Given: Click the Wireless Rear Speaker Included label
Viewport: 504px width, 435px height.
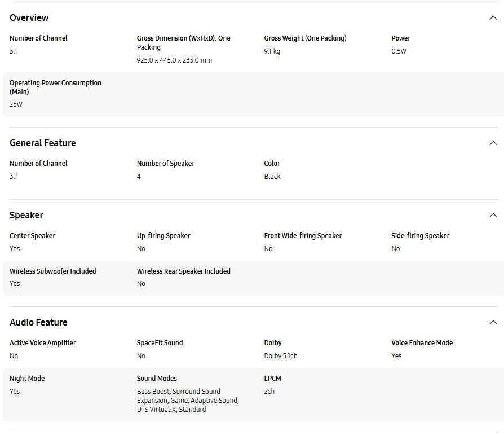Looking at the screenshot, I should tap(184, 271).
